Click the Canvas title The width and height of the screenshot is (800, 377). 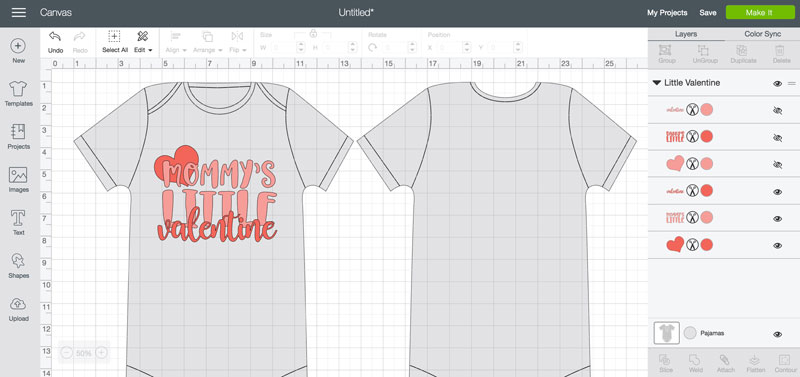click(x=56, y=13)
